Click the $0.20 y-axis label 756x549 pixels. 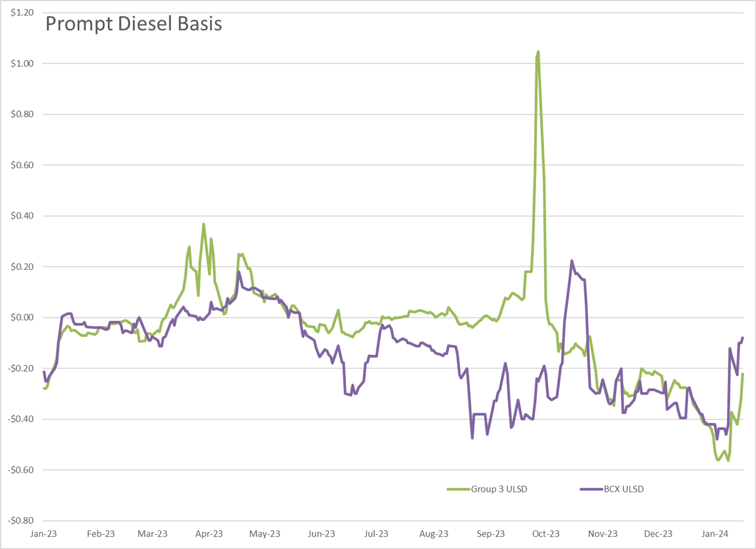coord(22,267)
